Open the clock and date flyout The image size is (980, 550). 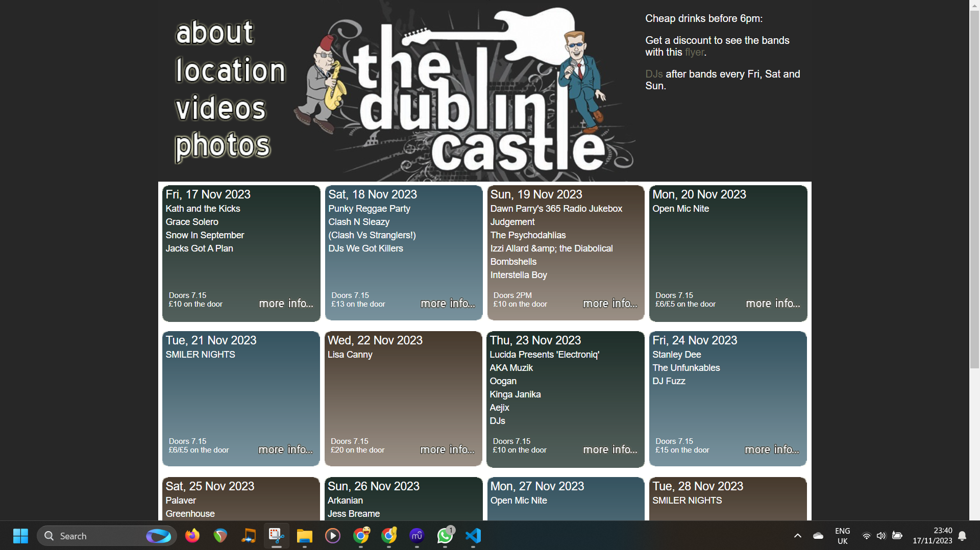(x=932, y=536)
